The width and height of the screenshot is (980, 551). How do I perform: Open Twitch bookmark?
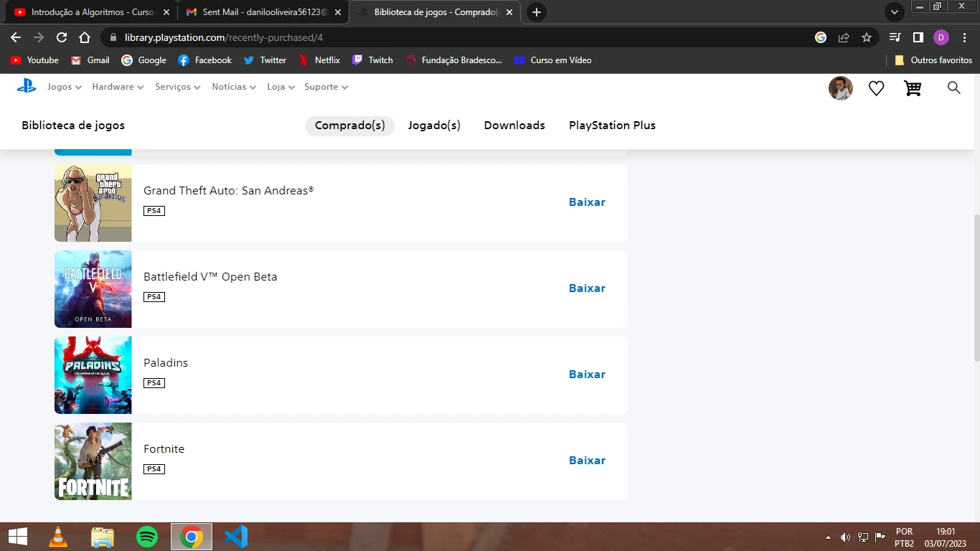pos(372,60)
